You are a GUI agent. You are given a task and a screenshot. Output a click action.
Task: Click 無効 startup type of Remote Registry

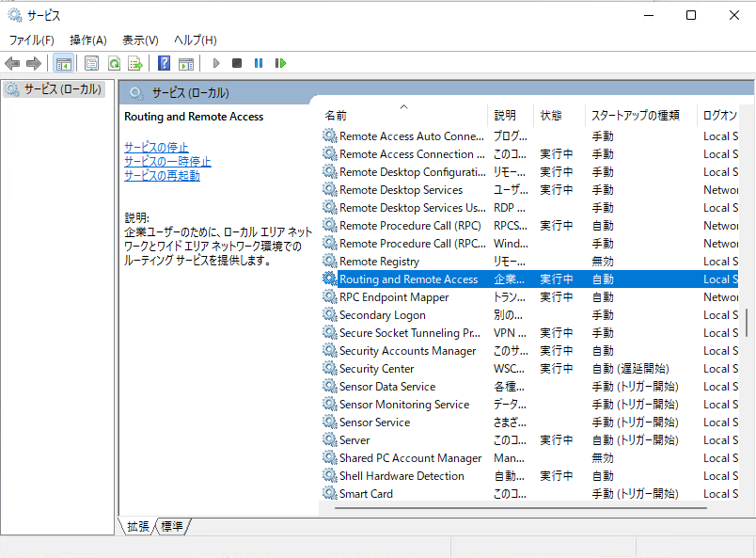[x=603, y=262]
